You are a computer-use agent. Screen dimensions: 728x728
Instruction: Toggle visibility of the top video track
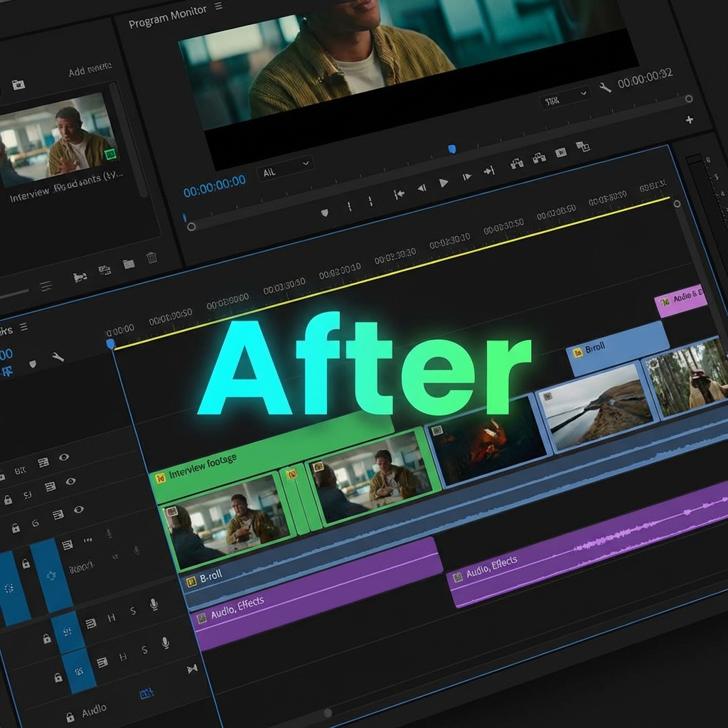tap(64, 456)
